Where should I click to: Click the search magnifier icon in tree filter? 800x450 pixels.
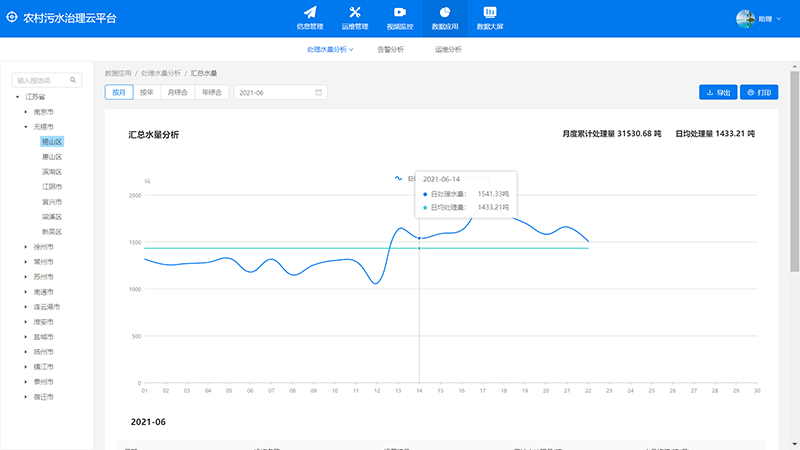click(x=72, y=80)
